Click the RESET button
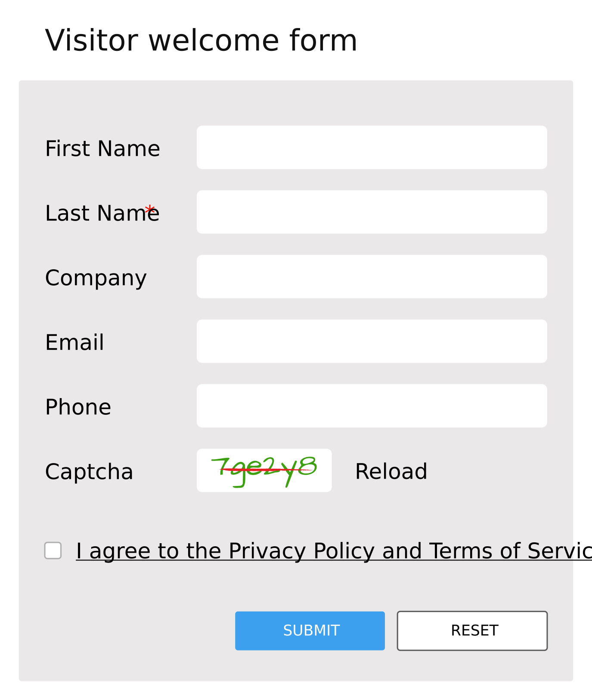 [x=472, y=631]
